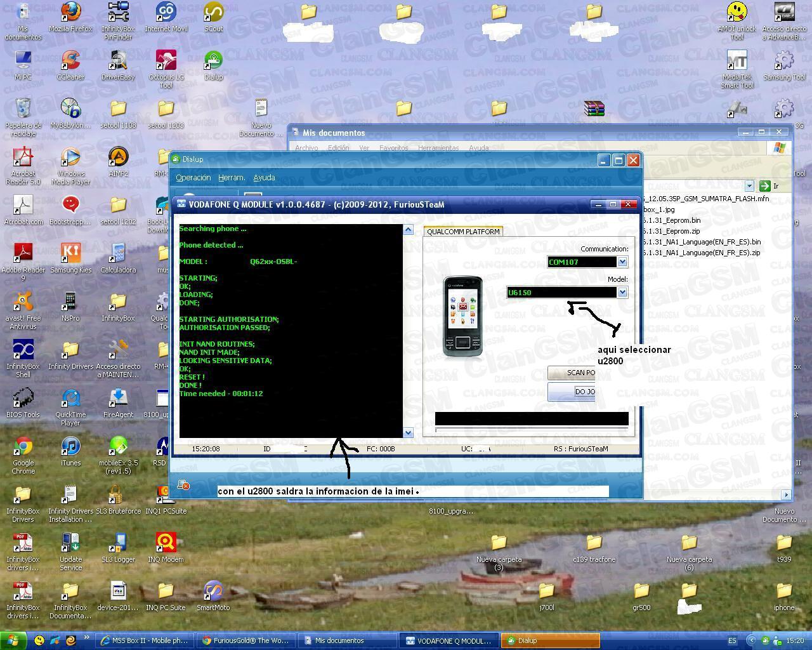This screenshot has height=650, width=812.
Task: Open the Mozilla Firefox desktop icon
Action: click(70, 17)
